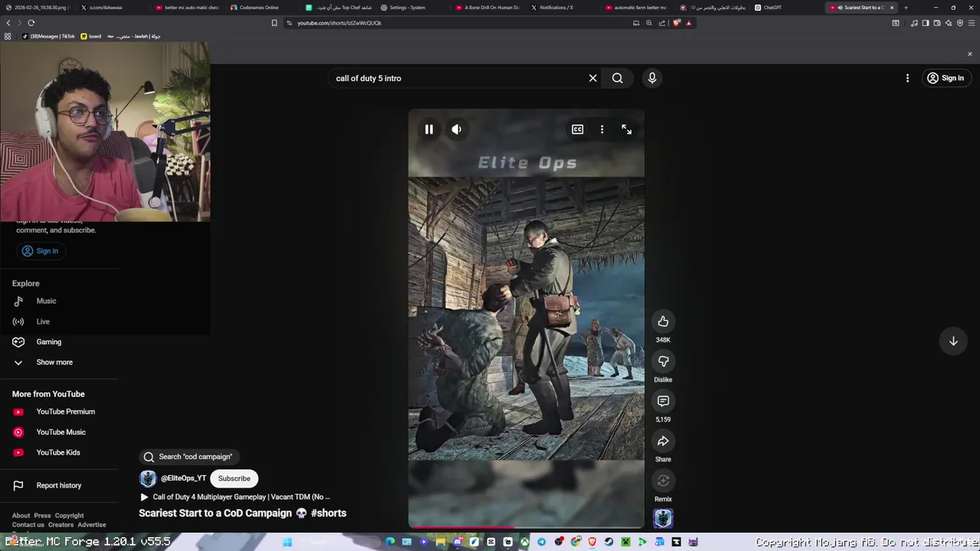Image resolution: width=980 pixels, height=551 pixels.
Task: Open the Remix option
Action: click(x=663, y=481)
